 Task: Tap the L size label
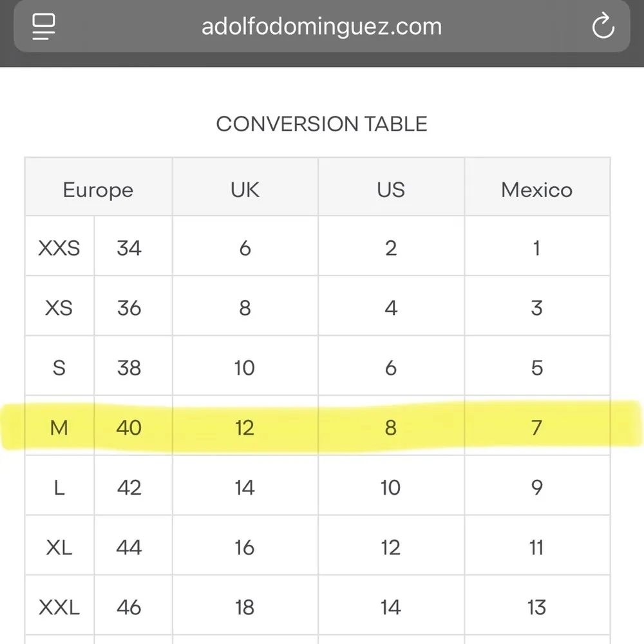tap(59, 488)
